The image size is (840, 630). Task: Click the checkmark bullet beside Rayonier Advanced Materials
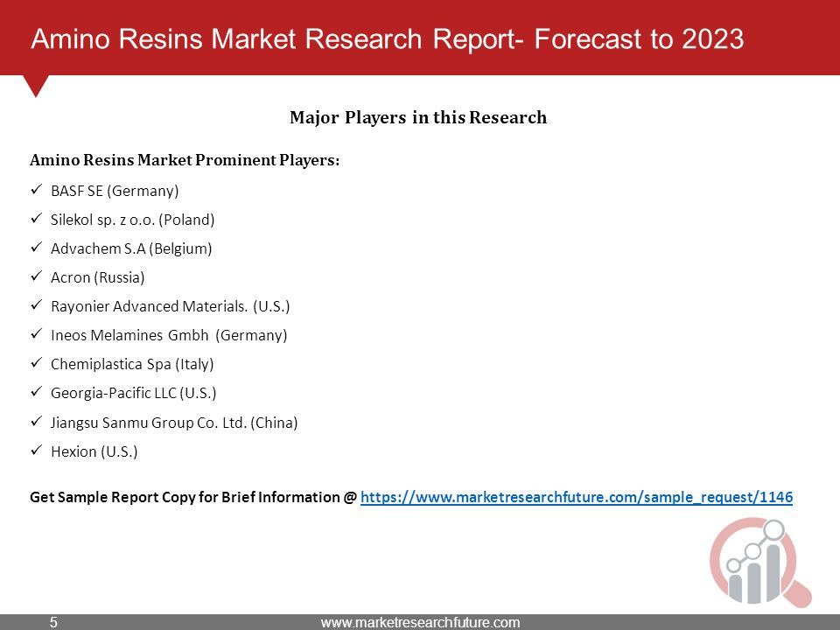37,304
